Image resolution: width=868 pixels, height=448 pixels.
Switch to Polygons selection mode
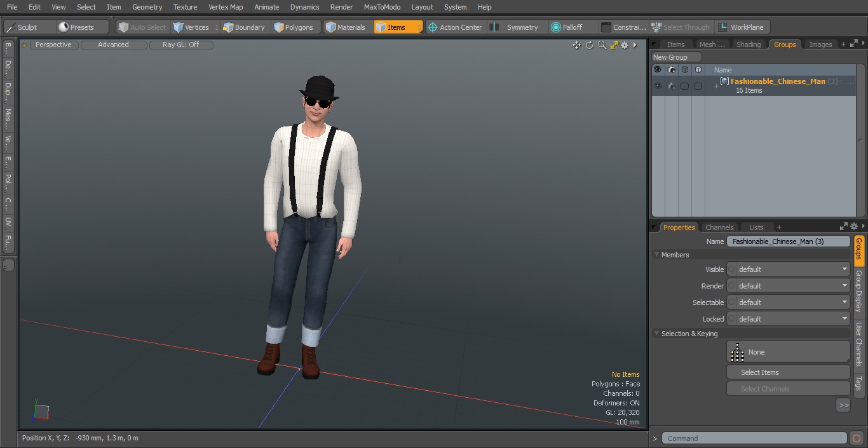pos(295,27)
